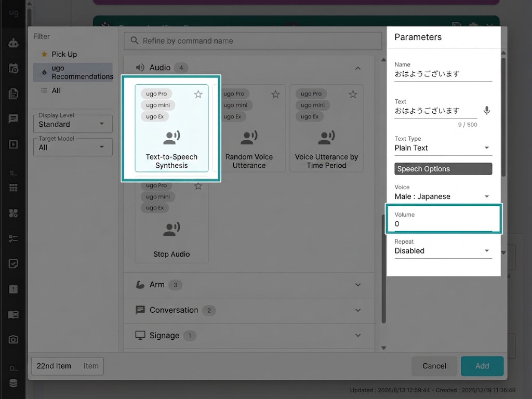532x399 pixels.
Task: Select the Stop Audio command card
Action: pos(171,220)
